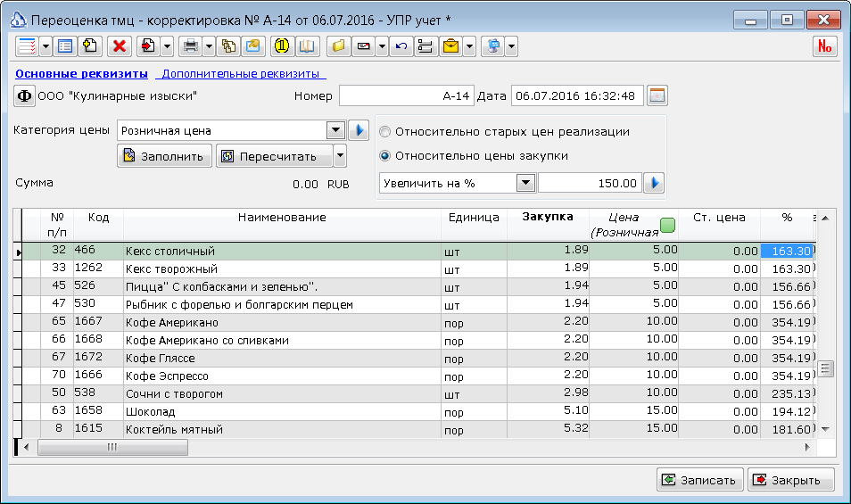Switch to Дополнительные реквизиты tab
851x504 pixels.
(241, 74)
